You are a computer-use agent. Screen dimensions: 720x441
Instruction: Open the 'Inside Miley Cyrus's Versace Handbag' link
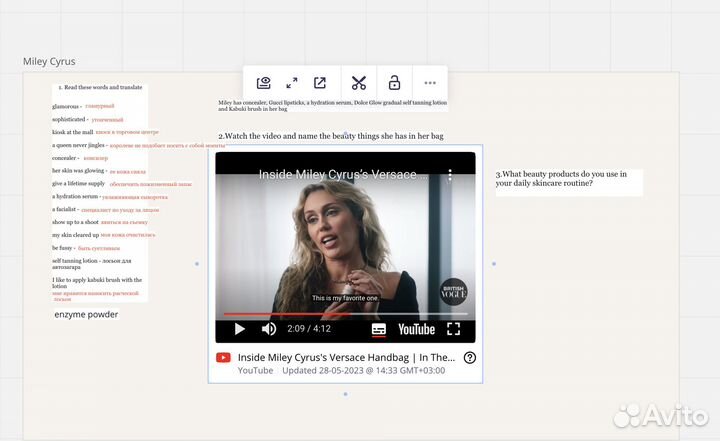point(346,357)
